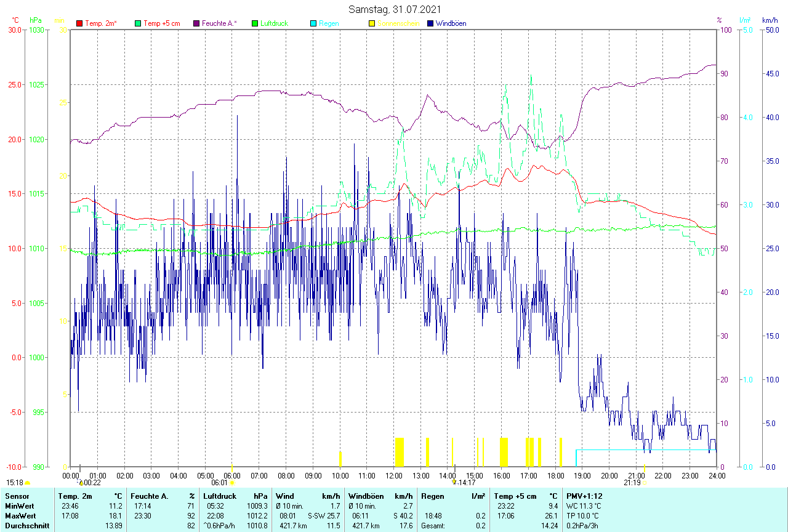This screenshot has width=788, height=532.
Task: Click the sun icon beside 06:01 marker
Action: point(231,483)
